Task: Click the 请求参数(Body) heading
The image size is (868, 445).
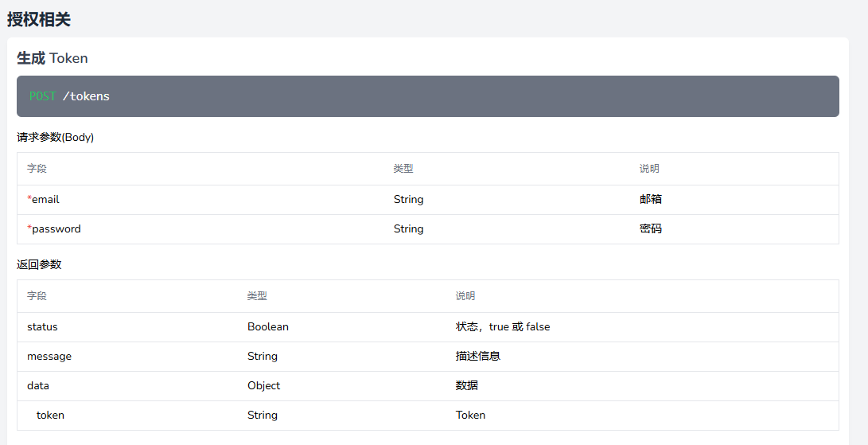Action: point(56,138)
